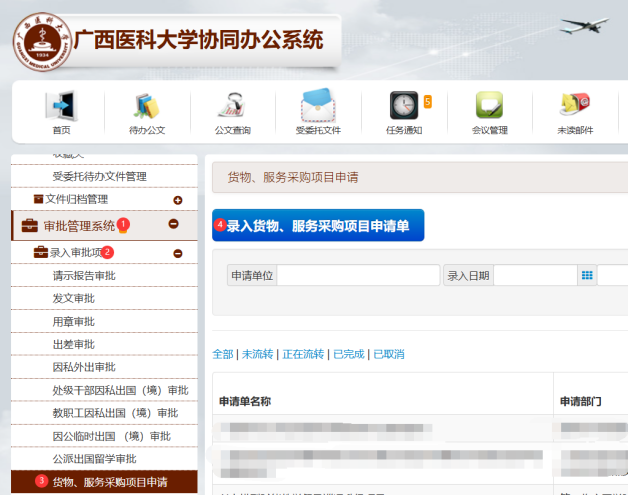Click into the 申请单位 input field

[358, 275]
